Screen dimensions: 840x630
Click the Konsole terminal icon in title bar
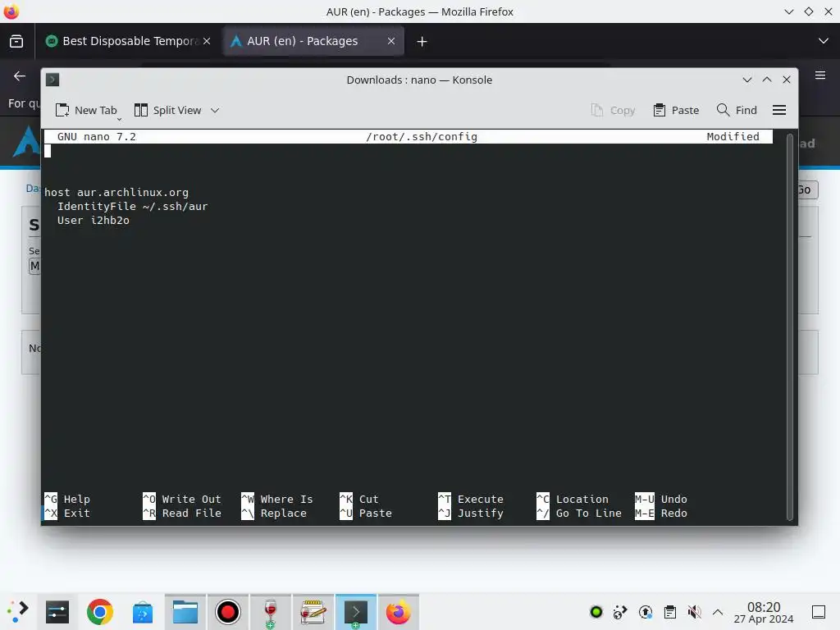coord(52,80)
